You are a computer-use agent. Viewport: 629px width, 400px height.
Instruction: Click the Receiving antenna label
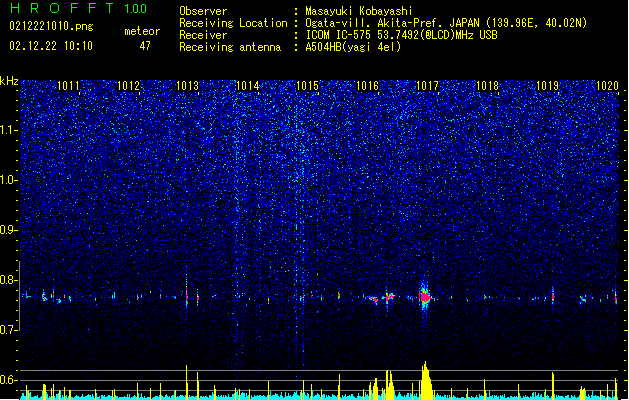(x=230, y=47)
